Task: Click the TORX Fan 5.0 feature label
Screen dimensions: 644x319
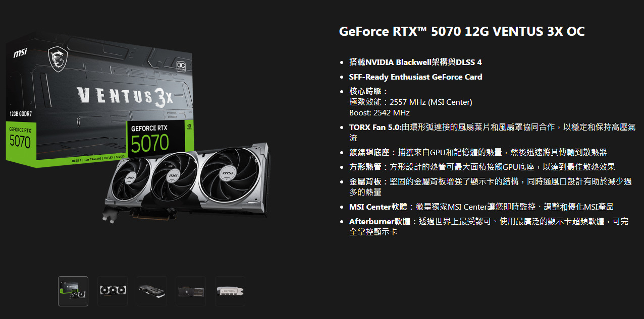Action: click(375, 127)
